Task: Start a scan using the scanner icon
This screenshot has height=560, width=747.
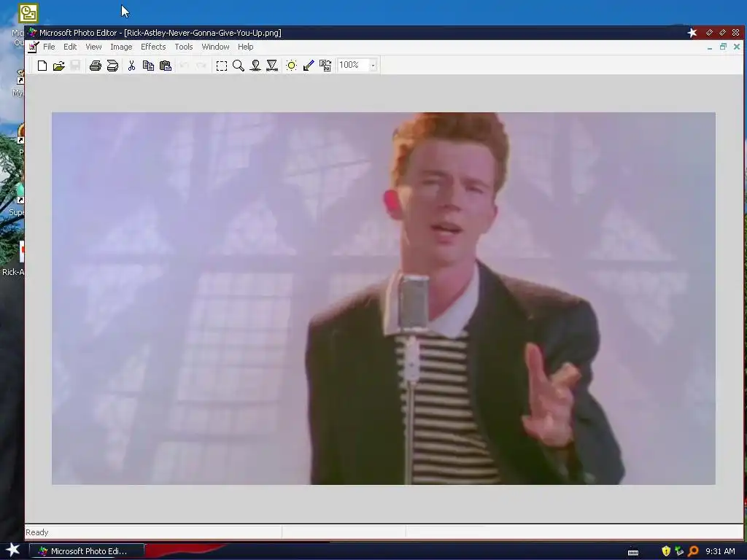Action: pos(112,66)
